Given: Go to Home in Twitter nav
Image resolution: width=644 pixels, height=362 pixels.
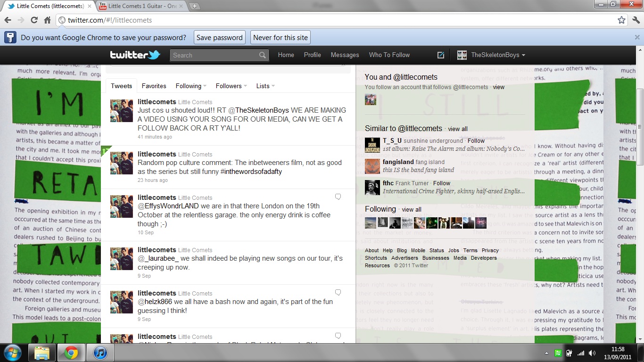Looking at the screenshot, I should (286, 55).
